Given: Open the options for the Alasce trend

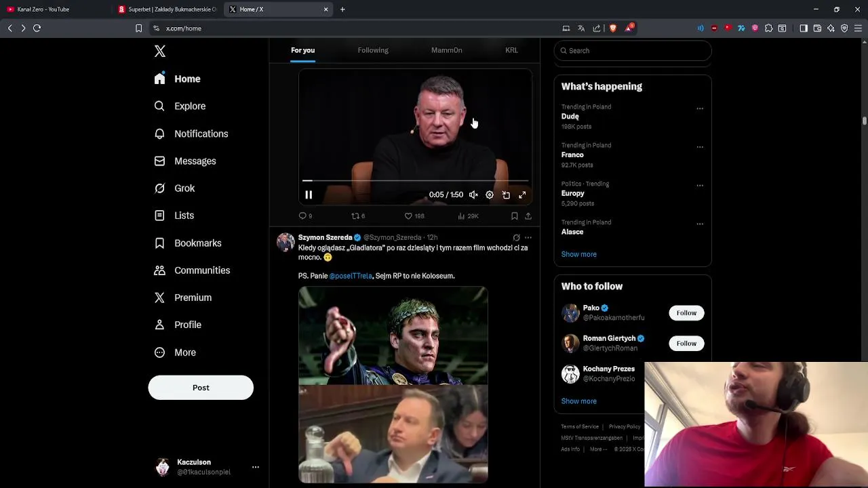Looking at the screenshot, I should 700,224.
